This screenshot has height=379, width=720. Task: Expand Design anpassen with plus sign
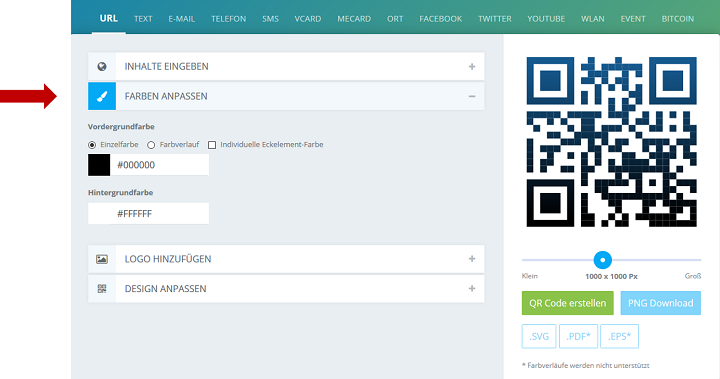472,288
